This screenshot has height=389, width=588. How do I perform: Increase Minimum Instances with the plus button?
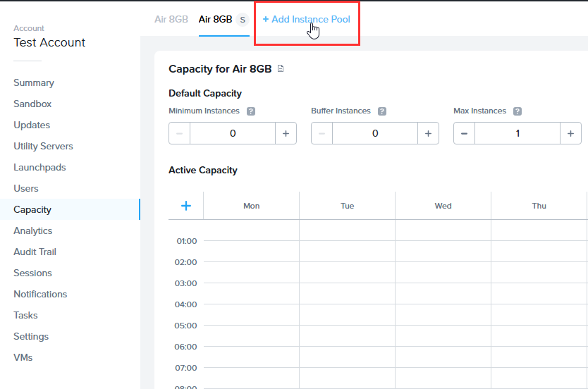click(x=286, y=133)
